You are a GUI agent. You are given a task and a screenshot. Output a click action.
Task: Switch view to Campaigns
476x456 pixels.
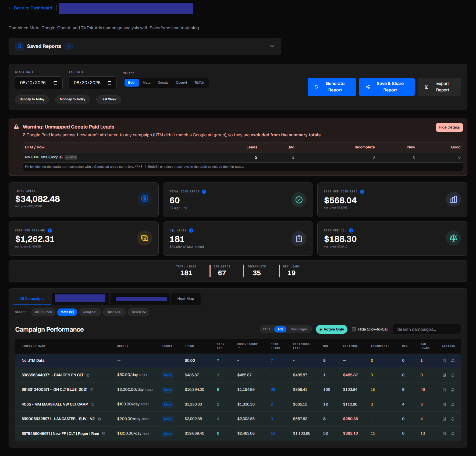tap(299, 329)
